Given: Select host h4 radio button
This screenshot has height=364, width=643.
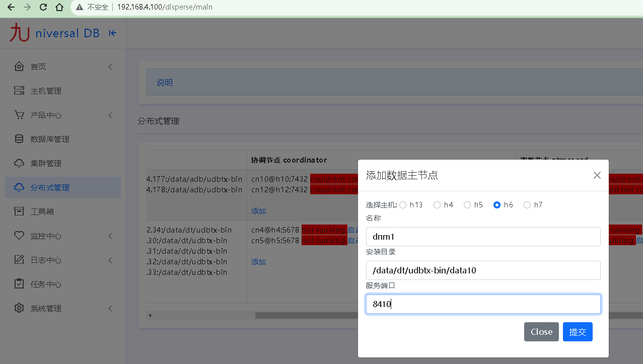Looking at the screenshot, I should pos(437,205).
